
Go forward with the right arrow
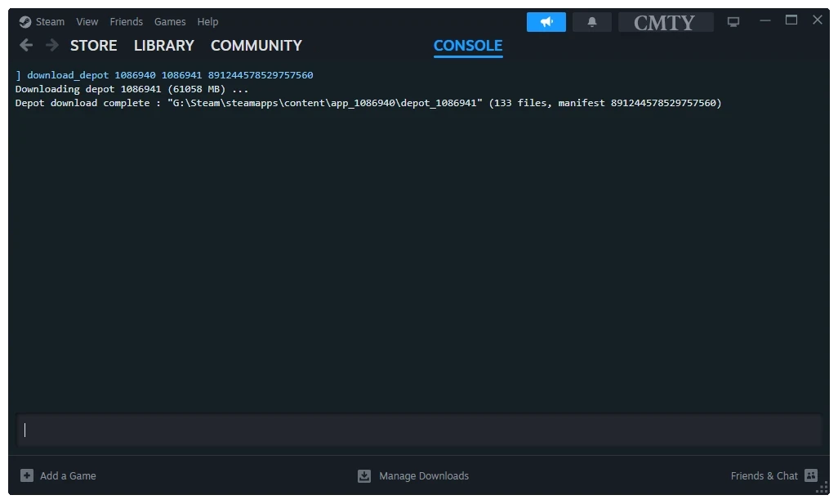(51, 46)
